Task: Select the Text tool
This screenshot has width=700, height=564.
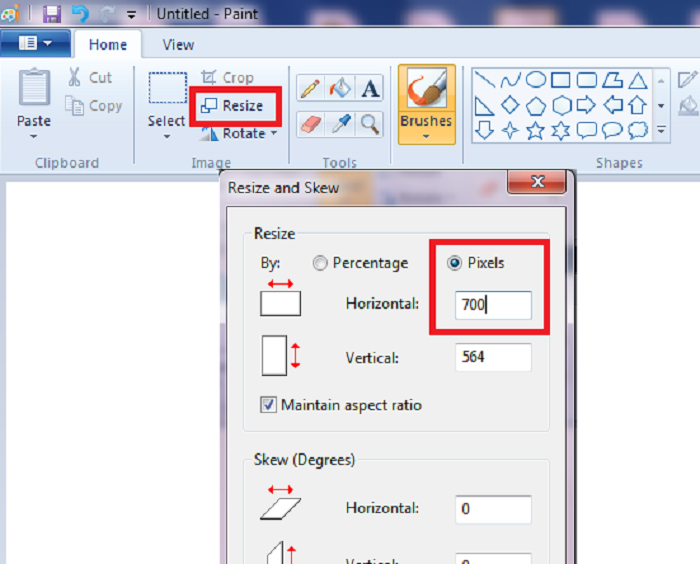Action: point(370,89)
